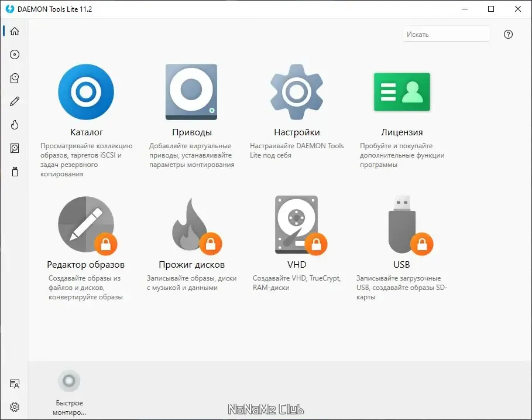Open the USB stick sidebar icon

coord(15,172)
